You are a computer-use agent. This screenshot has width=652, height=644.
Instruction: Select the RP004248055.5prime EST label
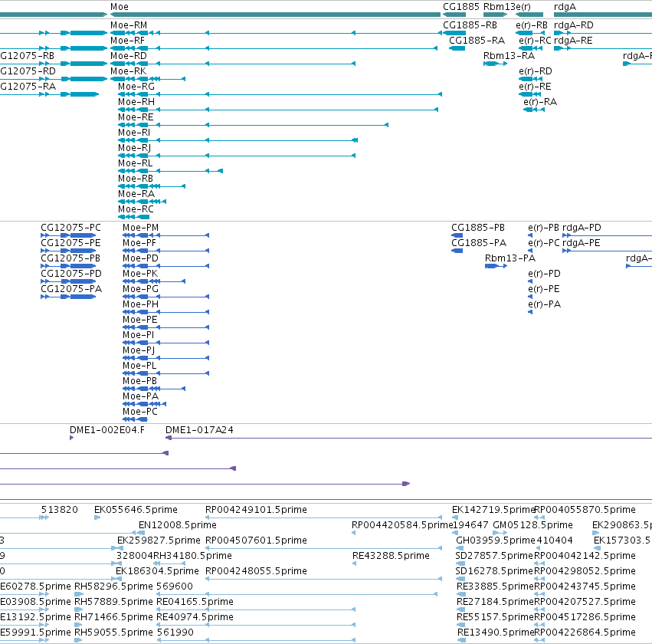pos(256,571)
